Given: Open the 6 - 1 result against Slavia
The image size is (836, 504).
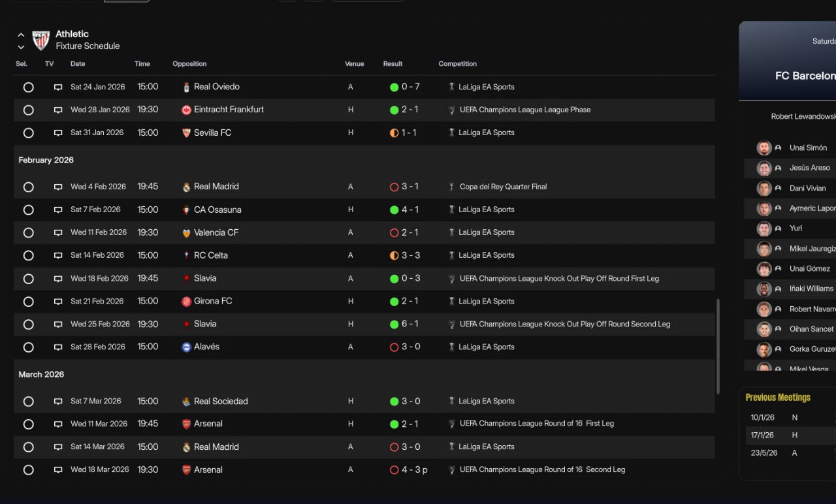Looking at the screenshot, I should coord(410,324).
